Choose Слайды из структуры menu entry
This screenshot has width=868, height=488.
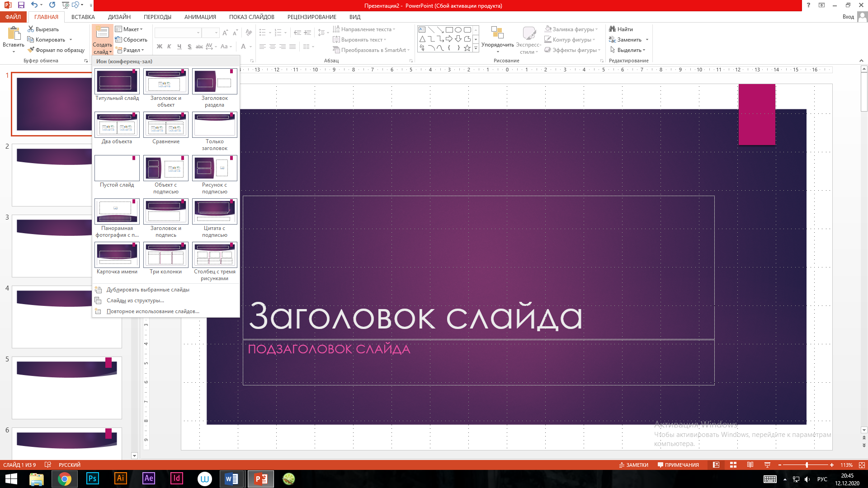135,300
